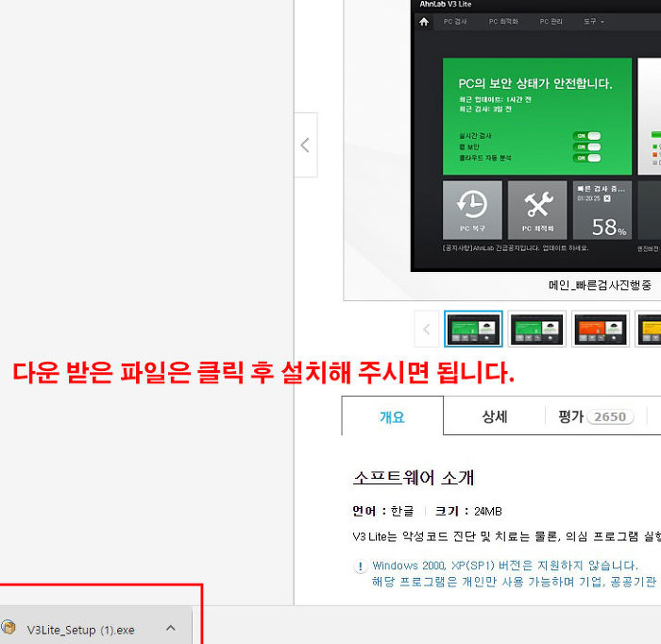Toggle the 실시간 검사 switch
This screenshot has width=661, height=644.
point(586,136)
